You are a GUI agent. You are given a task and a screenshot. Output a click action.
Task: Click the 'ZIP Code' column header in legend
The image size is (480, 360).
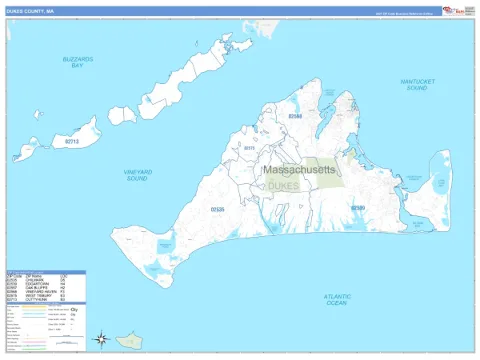[x=14, y=276]
